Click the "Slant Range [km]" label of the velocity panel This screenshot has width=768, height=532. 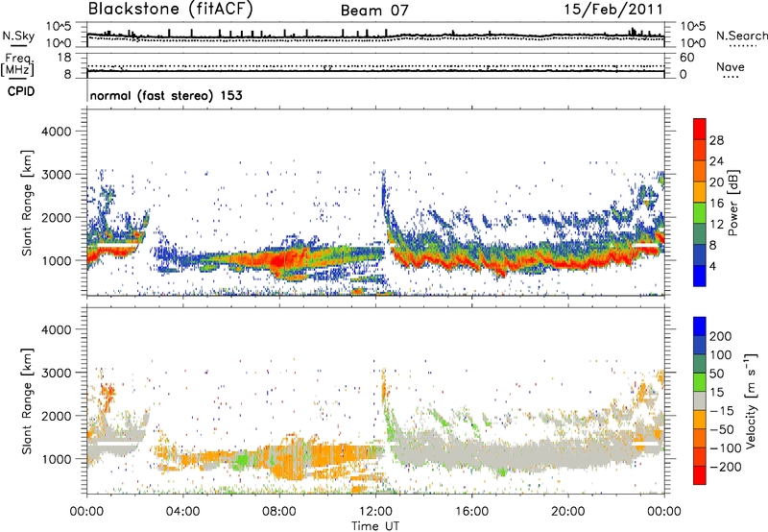click(27, 401)
